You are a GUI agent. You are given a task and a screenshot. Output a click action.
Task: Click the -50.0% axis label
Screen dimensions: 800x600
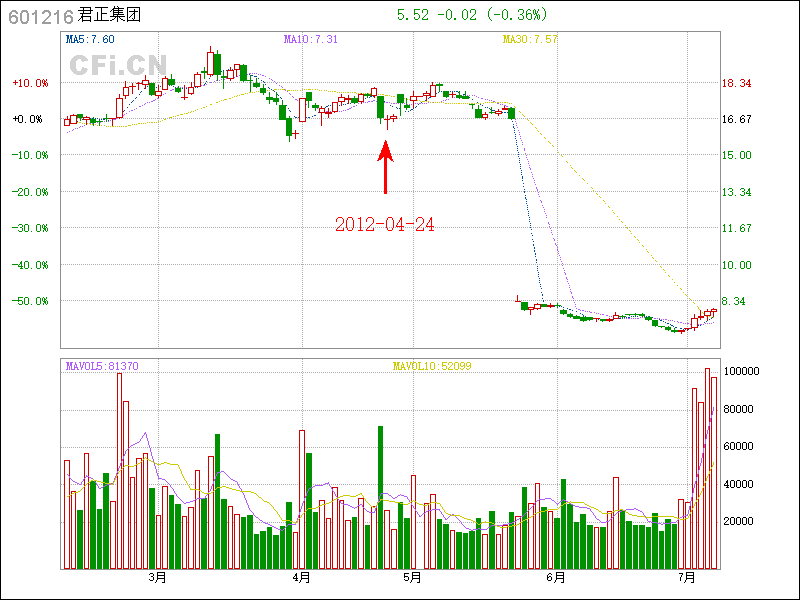[31, 302]
